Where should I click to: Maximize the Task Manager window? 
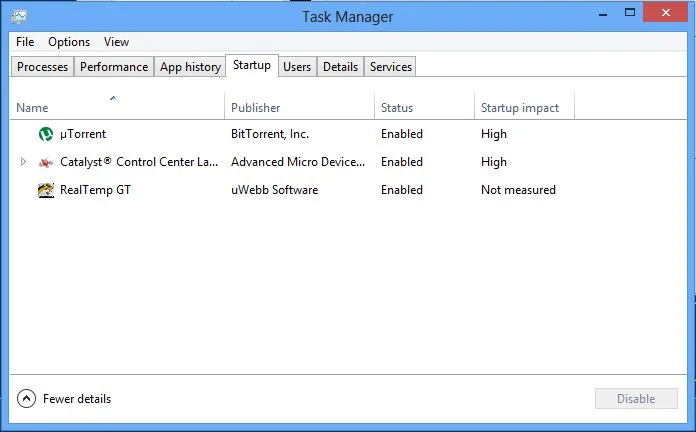(x=630, y=12)
